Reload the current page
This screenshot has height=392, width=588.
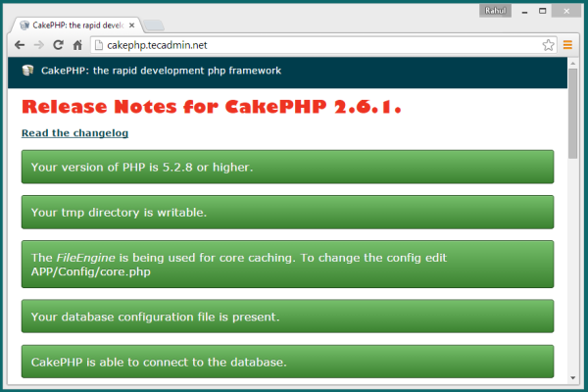pos(58,45)
